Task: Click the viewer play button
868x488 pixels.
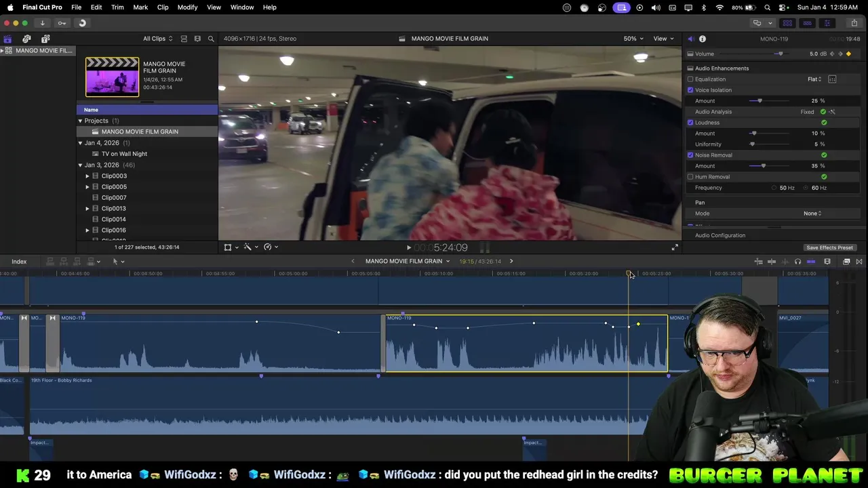Action: [408, 248]
